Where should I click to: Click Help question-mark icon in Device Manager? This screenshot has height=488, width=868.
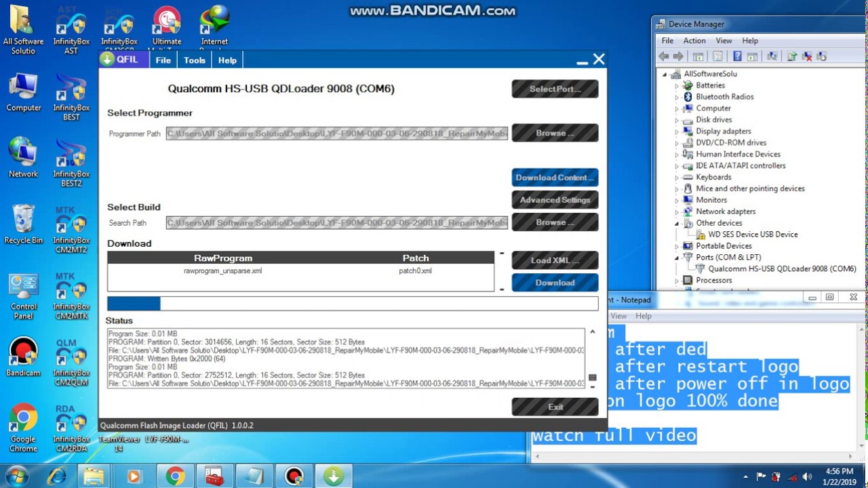click(737, 57)
